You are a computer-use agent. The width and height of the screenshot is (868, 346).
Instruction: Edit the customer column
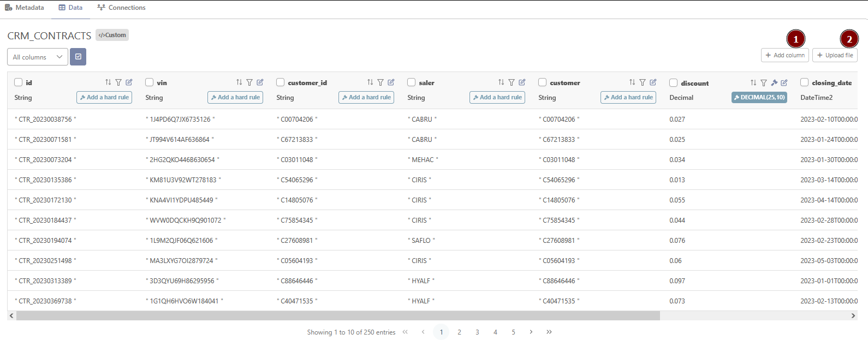(653, 82)
